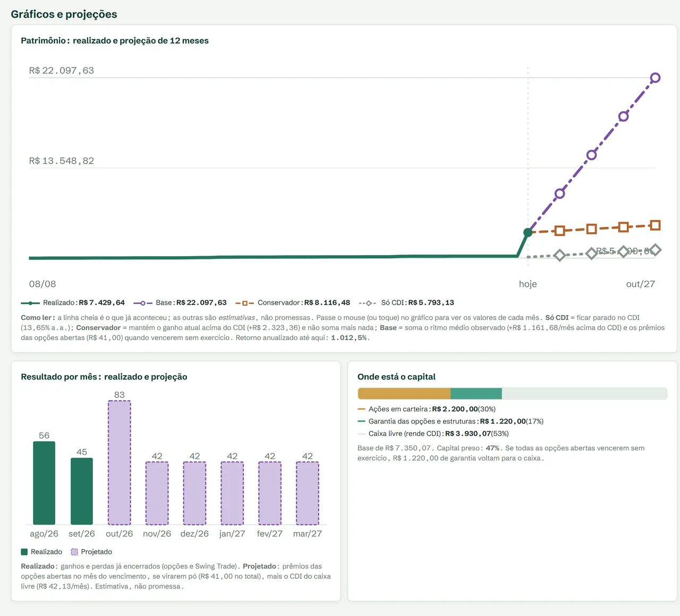Click the 'Capital preso: 47%' text
Image resolution: width=680 pixels, height=616 pixels.
pos(467,448)
